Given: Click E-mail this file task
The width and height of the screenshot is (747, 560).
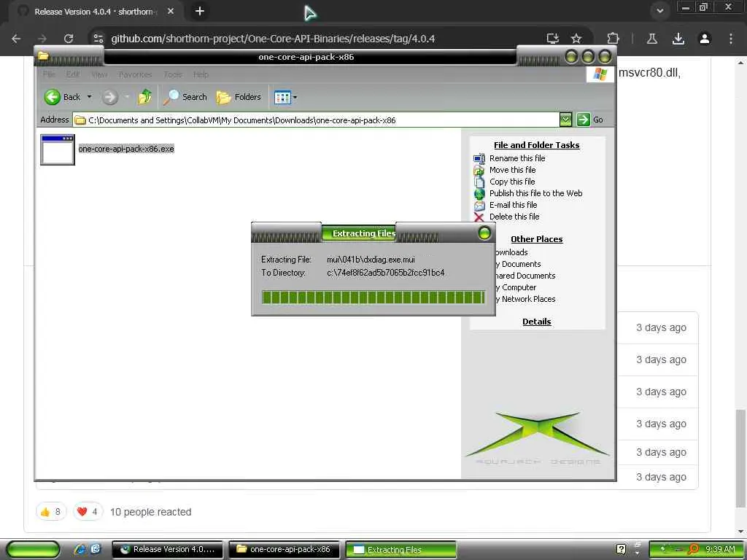Looking at the screenshot, I should click(513, 205).
